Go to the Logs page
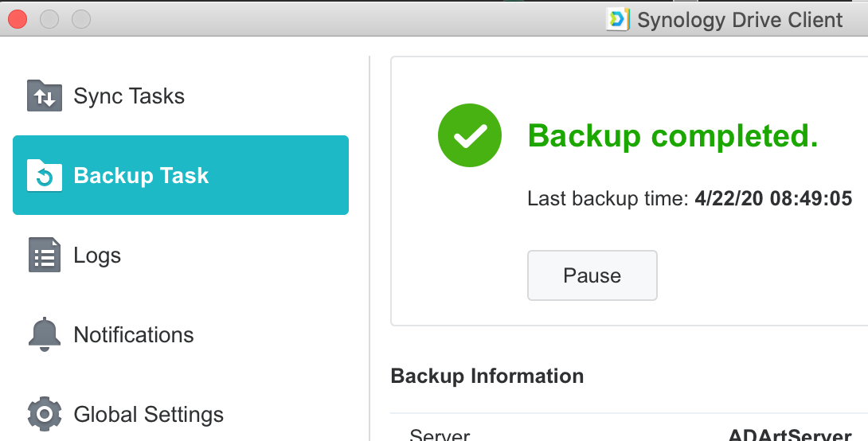Screen dimensions: 868x441 [97, 256]
